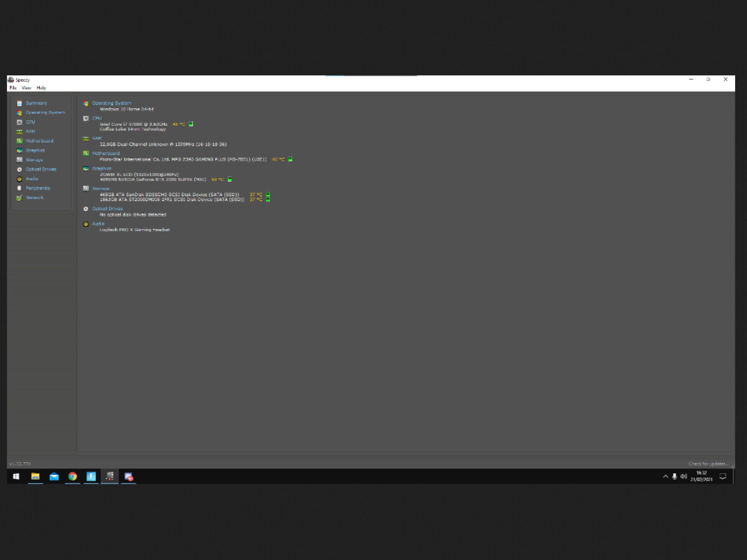Click the Check for updates link
This screenshot has width=747, height=560.
[x=707, y=464]
